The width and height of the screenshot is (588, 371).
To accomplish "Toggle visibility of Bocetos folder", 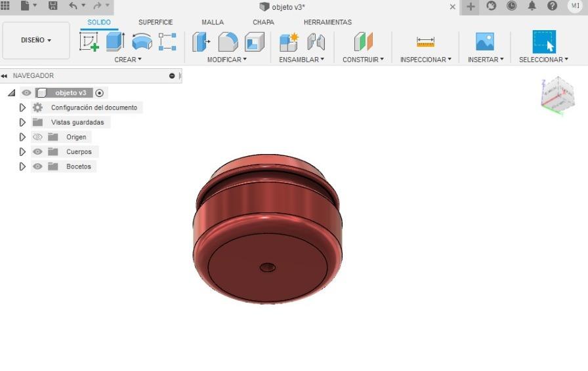I will click(x=37, y=166).
